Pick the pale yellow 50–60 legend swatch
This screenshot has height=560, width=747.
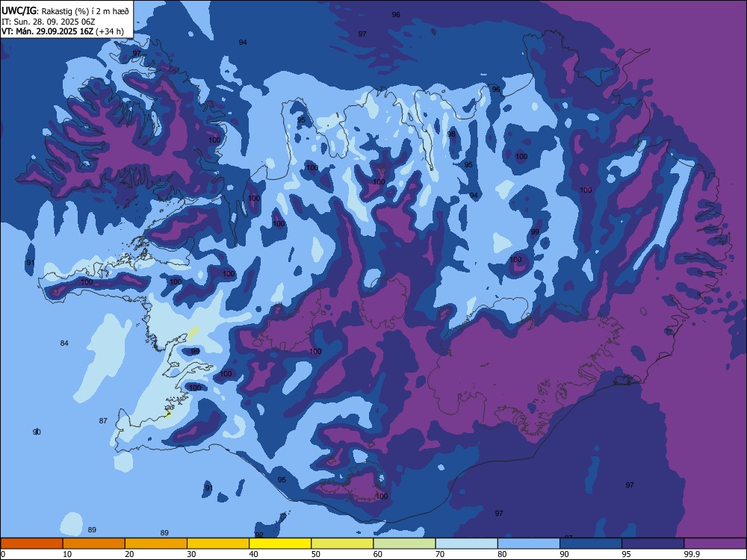(343, 544)
